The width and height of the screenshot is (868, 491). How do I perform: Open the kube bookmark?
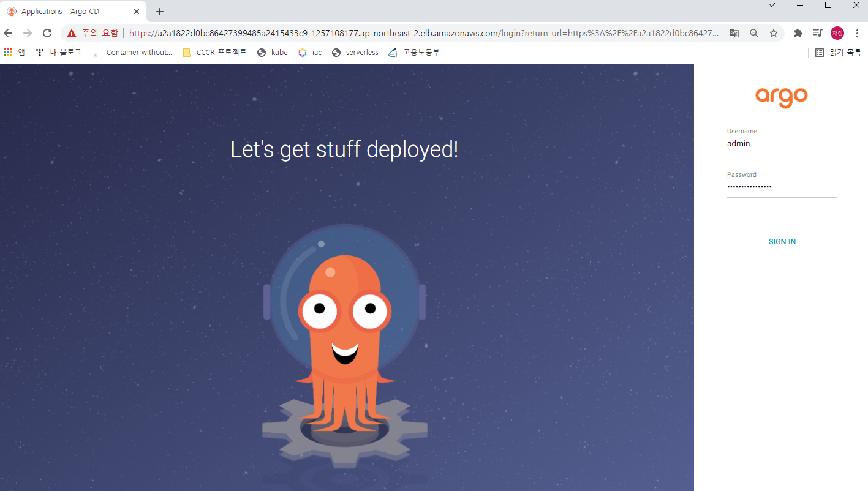click(x=273, y=53)
